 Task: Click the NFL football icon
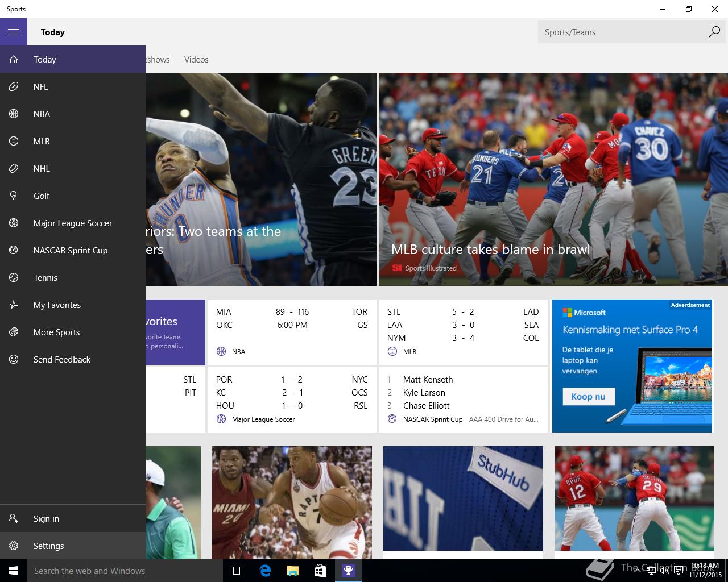(x=14, y=86)
